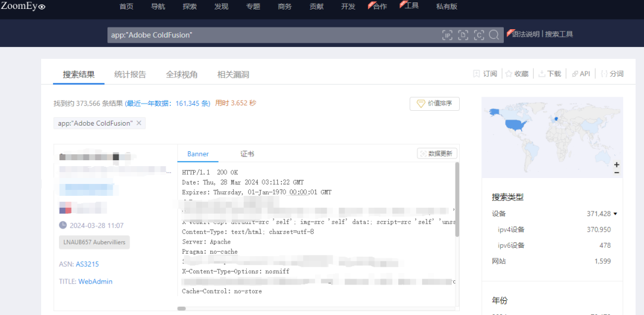644x315 pixels.
Task: Click the banner horizontal scrollbar
Action: [181, 308]
